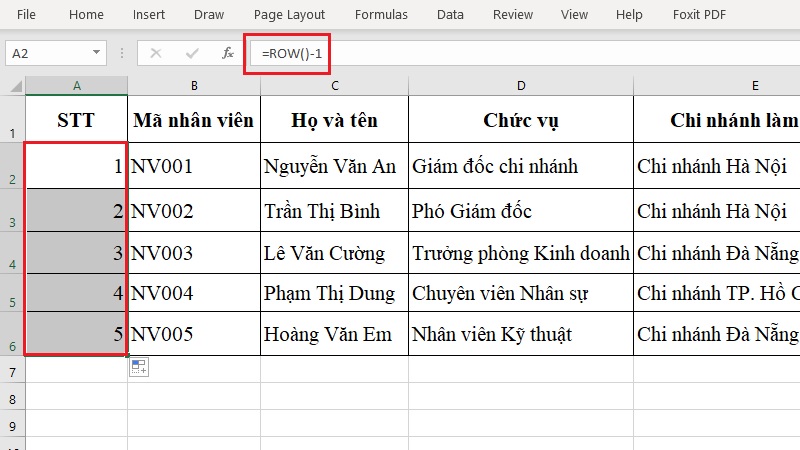This screenshot has width=800, height=450.
Task: Select Chi nhánh Hà Nội in row 2
Action: click(717, 165)
